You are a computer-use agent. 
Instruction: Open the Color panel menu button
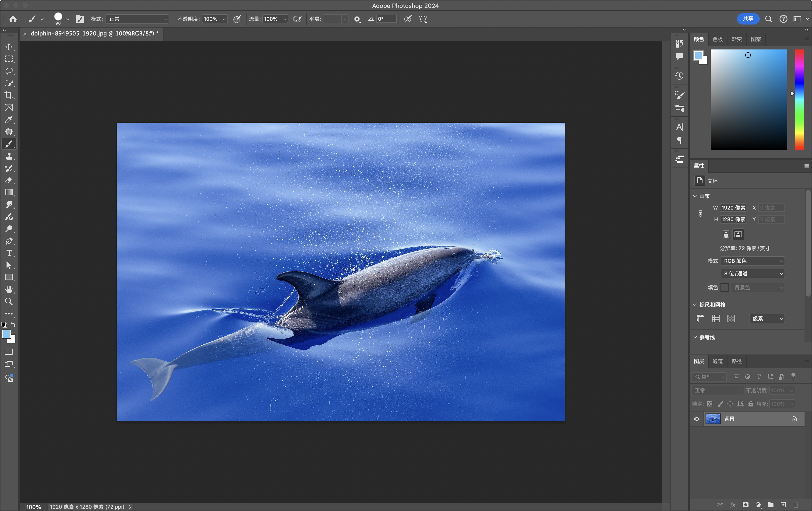[807, 39]
